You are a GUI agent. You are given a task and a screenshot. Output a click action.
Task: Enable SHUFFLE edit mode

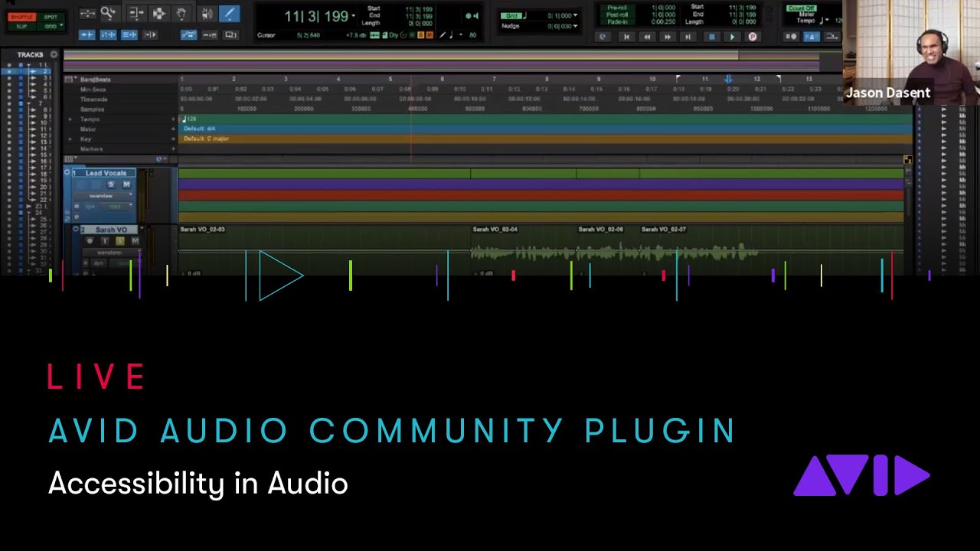[x=22, y=17]
